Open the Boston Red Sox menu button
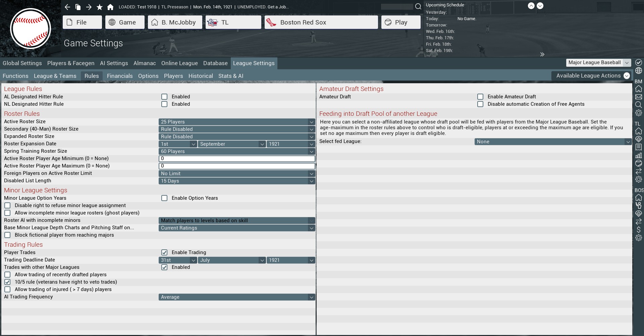Screen dimensions: 644x336 [321, 22]
